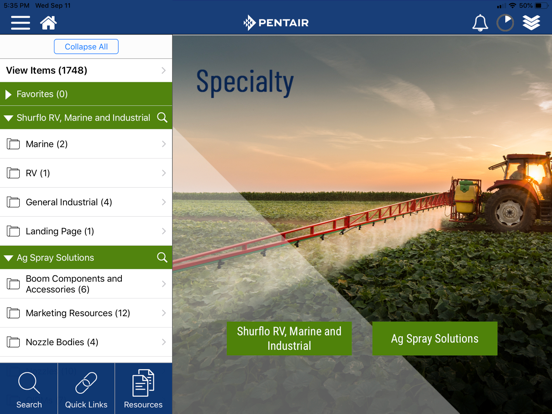Open the Shurflo RV, Marine and Industrial tile
552x414 pixels.
click(289, 338)
